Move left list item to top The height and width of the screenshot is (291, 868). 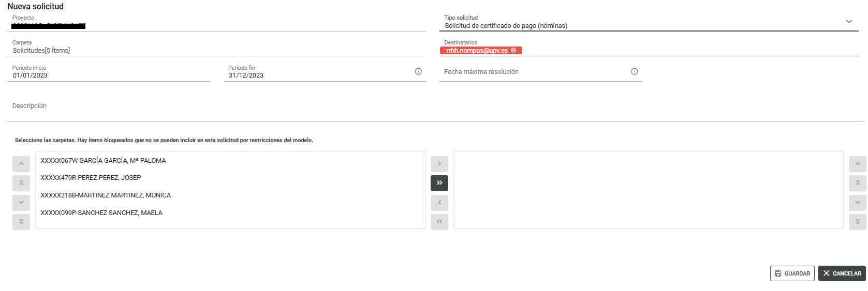[21, 183]
